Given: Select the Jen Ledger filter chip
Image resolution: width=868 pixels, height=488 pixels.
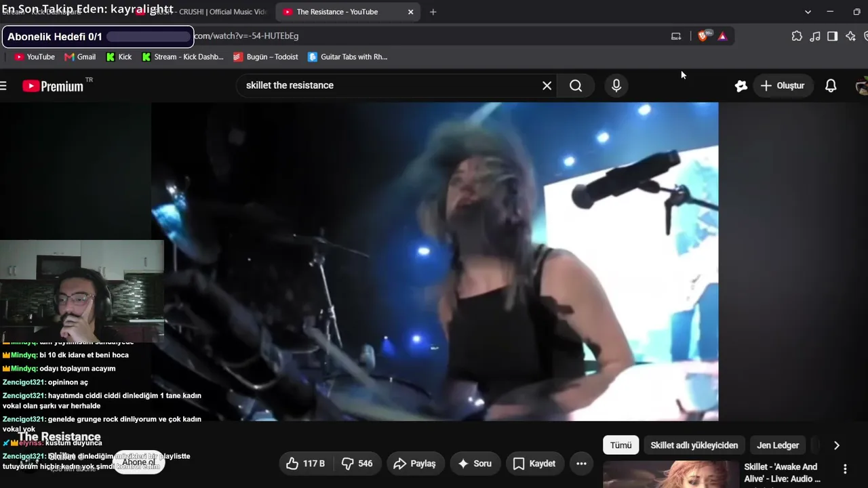Looking at the screenshot, I should [778, 445].
